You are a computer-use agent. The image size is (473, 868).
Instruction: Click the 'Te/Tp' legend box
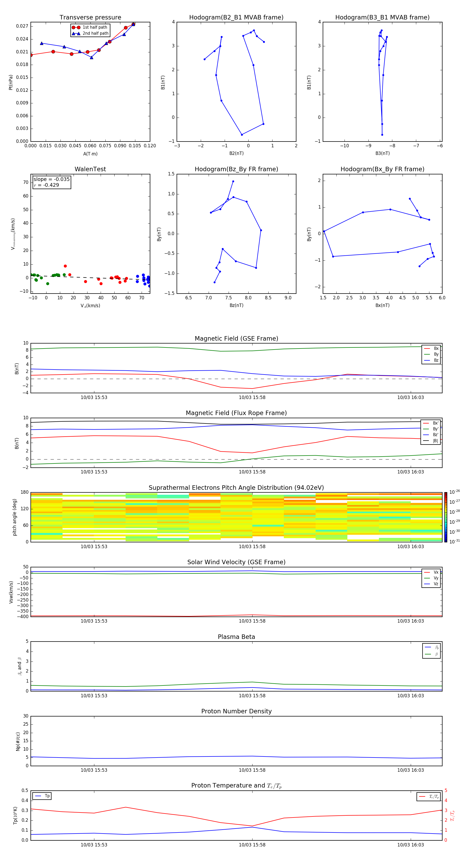pyautogui.click(x=429, y=797)
